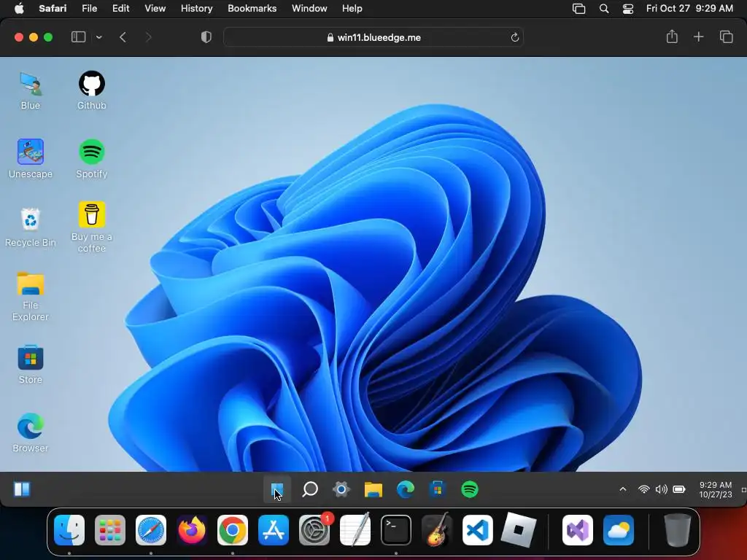The width and height of the screenshot is (747, 560).
Task: Launch Firefox from the Dock
Action: click(x=192, y=530)
